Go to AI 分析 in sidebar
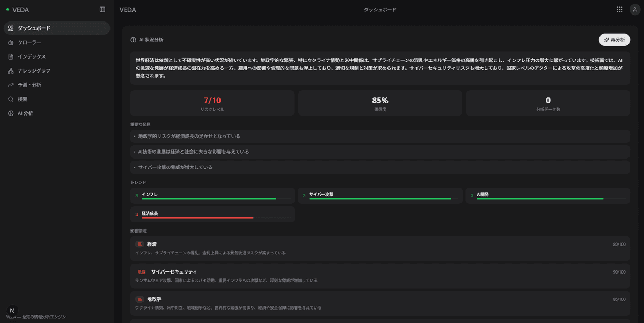644x323 pixels. [25, 113]
